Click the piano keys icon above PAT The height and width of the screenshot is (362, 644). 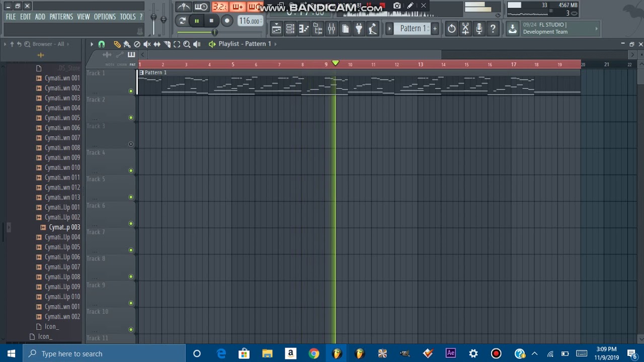[131, 55]
